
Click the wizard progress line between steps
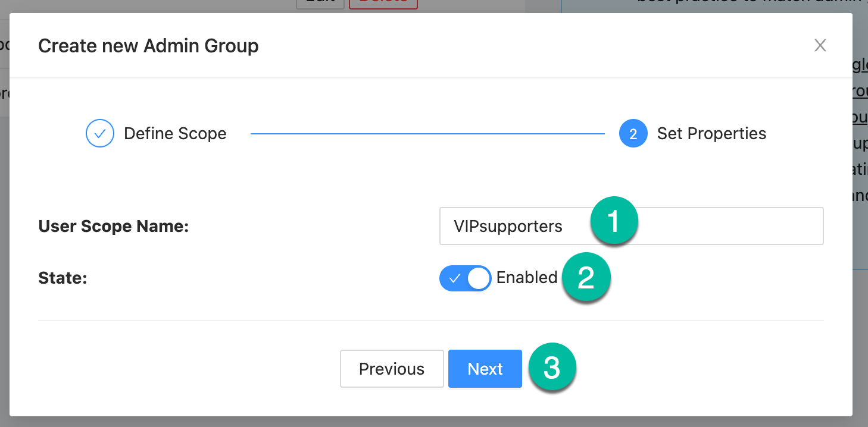pyautogui.click(x=427, y=134)
